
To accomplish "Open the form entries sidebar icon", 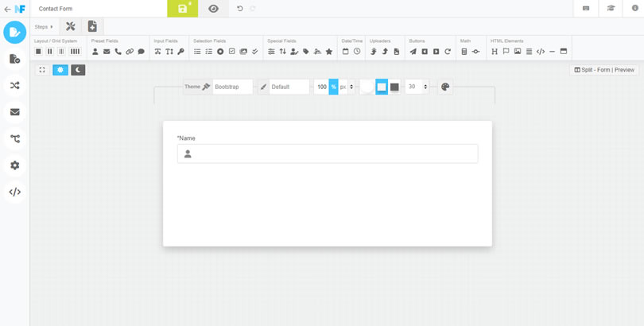I will 15,59.
